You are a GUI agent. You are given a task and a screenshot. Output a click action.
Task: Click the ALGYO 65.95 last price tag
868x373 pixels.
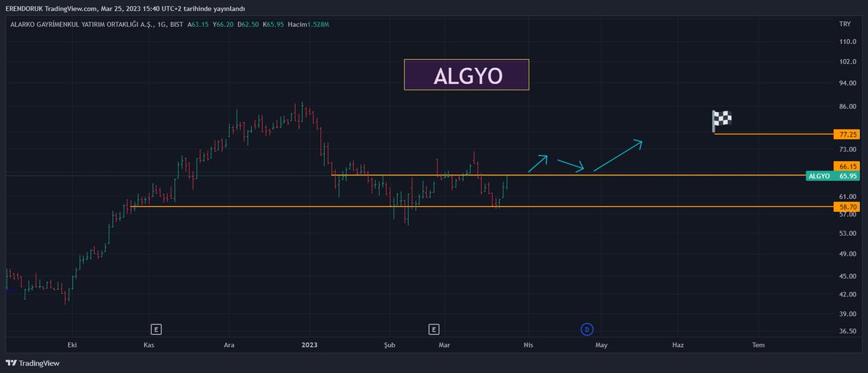click(x=832, y=176)
